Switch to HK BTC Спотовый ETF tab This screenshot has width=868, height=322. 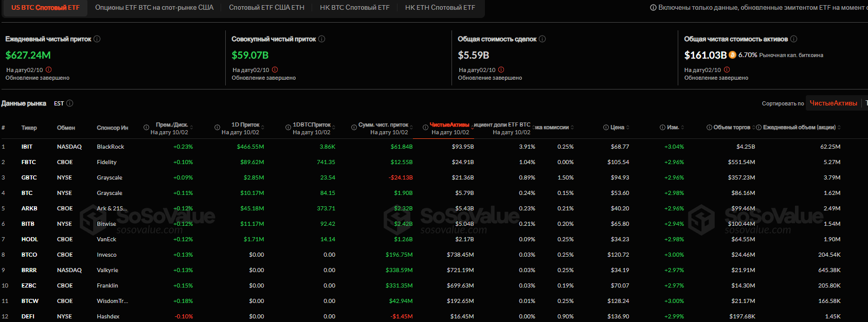(354, 8)
